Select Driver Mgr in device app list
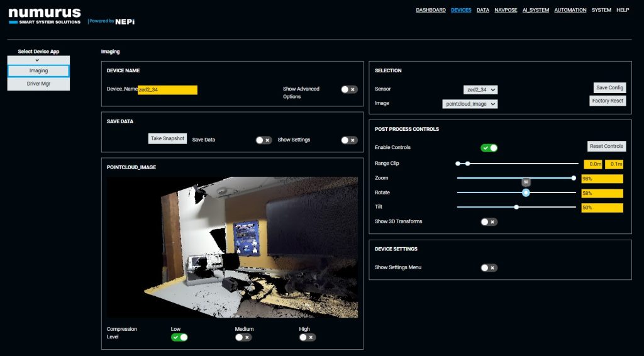 38,84
